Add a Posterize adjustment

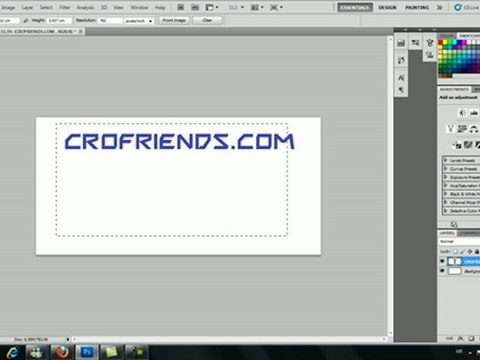point(468,145)
